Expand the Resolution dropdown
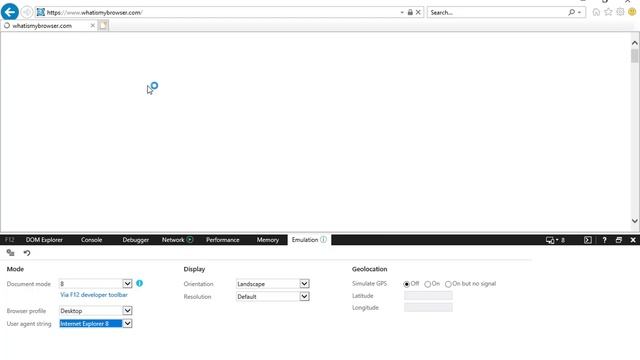This screenshot has height=360, width=640. point(304,296)
